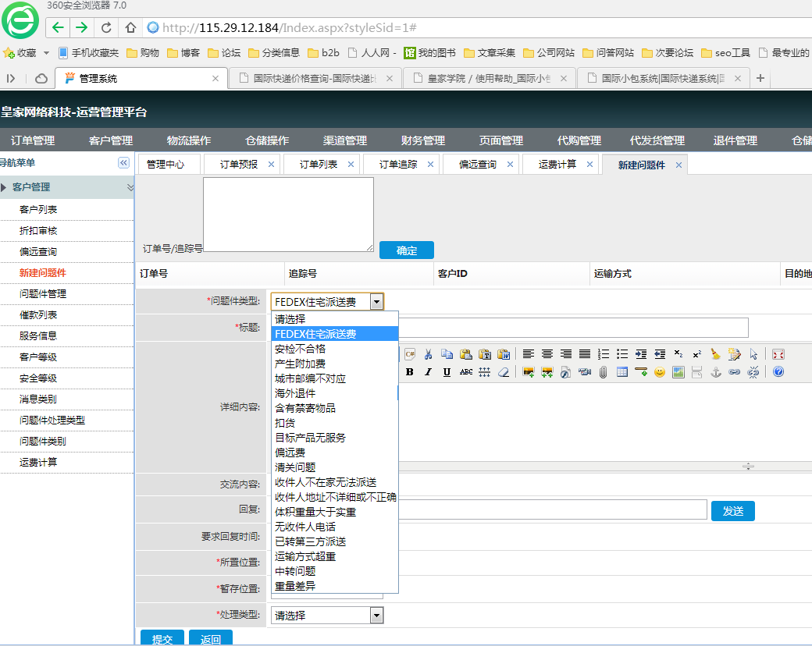This screenshot has height=646, width=812.
Task: Open new browser tab with plus
Action: click(x=760, y=78)
